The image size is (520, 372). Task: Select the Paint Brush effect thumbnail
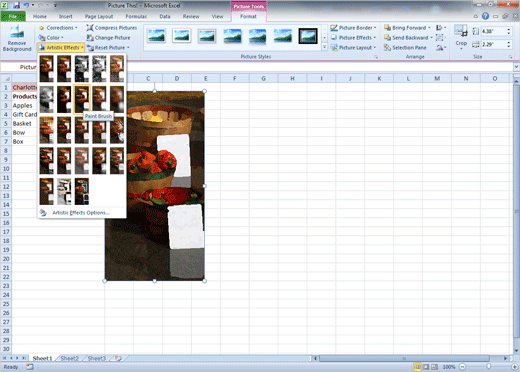(82, 99)
